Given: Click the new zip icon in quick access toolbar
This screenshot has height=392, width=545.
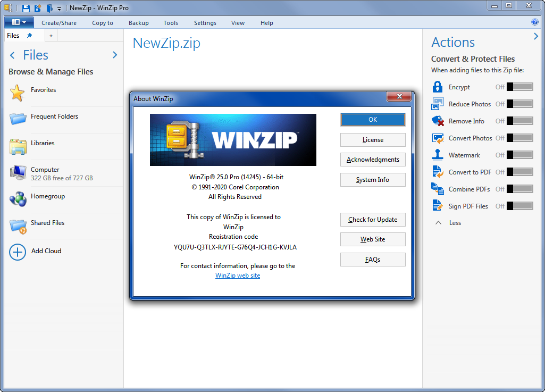Looking at the screenshot, I should tap(38, 8).
